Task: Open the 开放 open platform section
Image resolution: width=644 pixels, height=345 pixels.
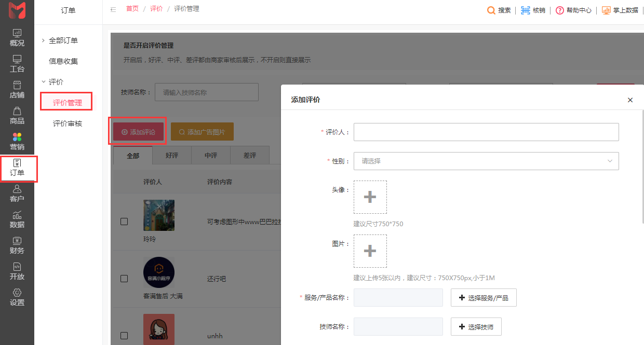Action: coord(17,271)
